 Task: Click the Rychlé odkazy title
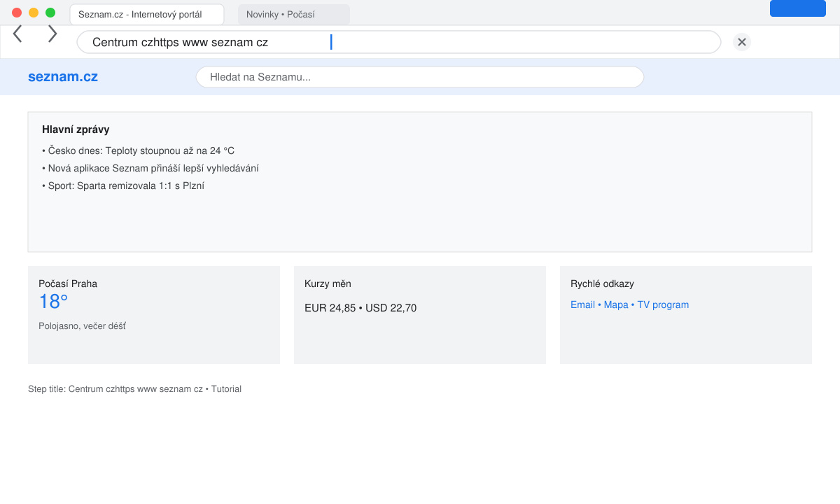602,283
